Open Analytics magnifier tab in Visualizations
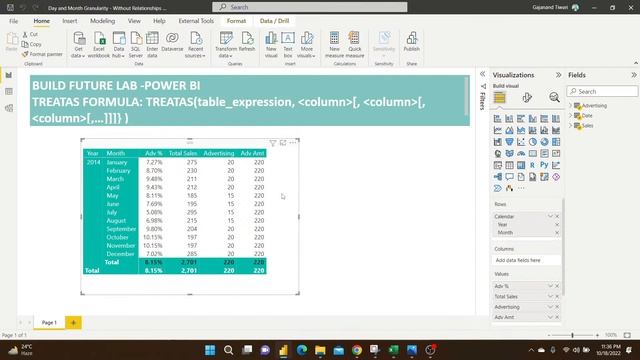This screenshot has width=640, height=360. pos(554,97)
